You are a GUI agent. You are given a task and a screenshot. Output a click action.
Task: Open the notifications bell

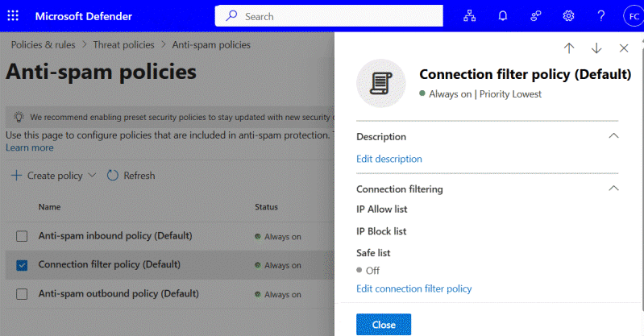tap(503, 16)
